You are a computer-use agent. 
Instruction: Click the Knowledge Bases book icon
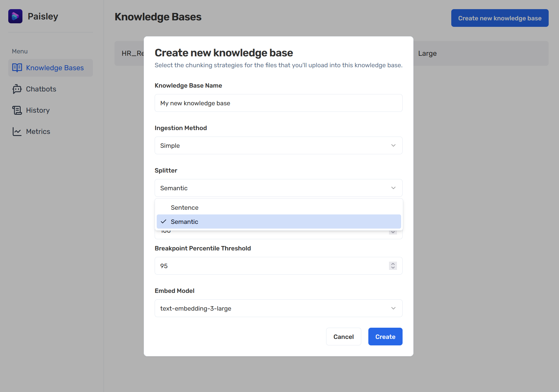pos(17,68)
